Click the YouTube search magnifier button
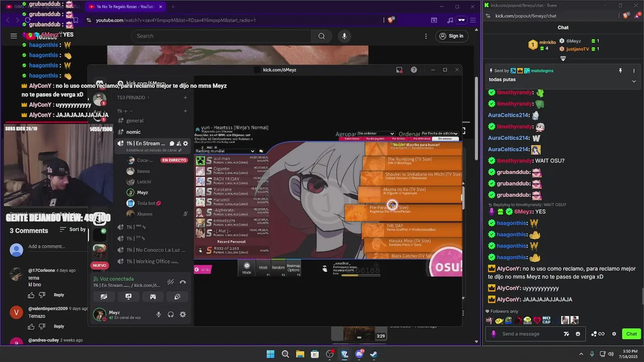This screenshot has width=644, height=362. coord(321,36)
